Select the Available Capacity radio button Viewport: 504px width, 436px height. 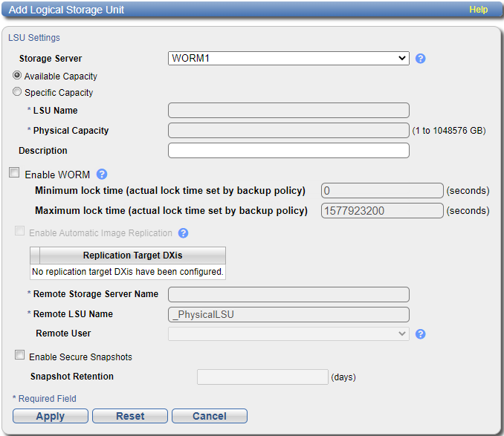(17, 76)
